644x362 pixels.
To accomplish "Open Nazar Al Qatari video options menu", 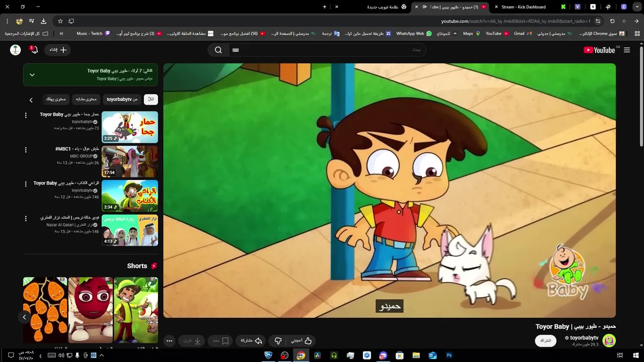I will (26, 218).
